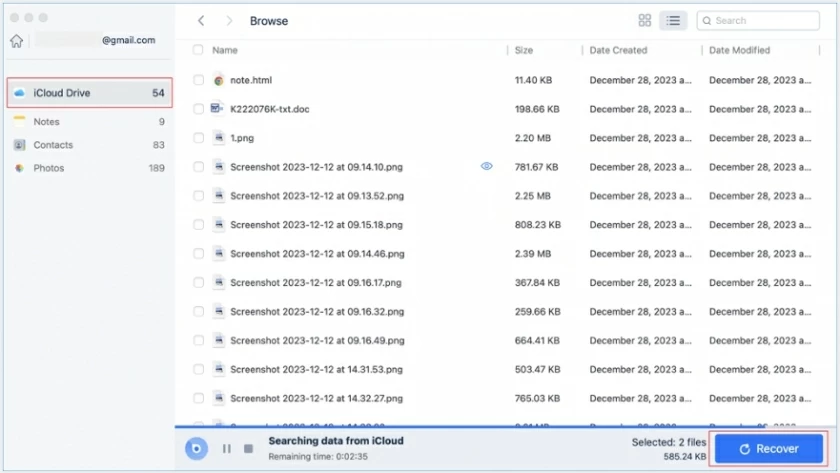Preview Screenshot 09.14.10 with eye icon
Screen dimensions: 840x473
point(487,167)
